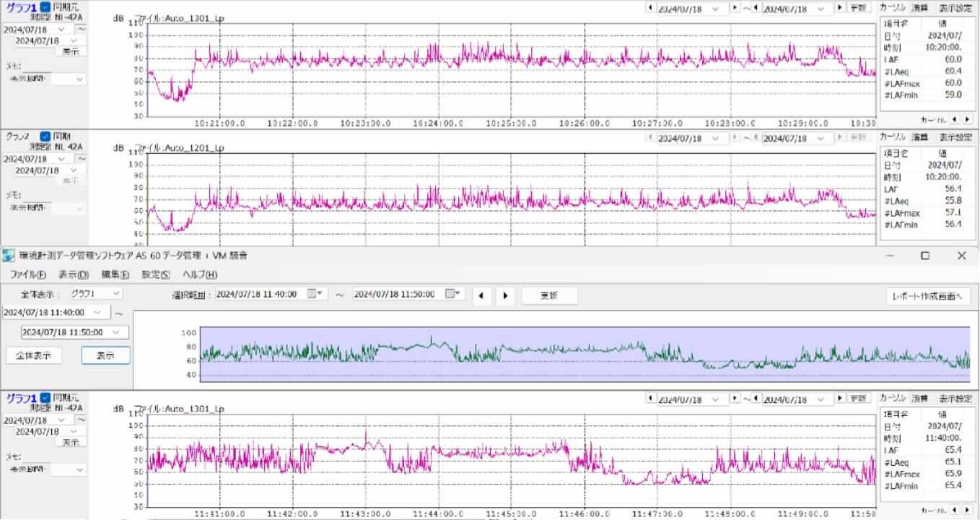Image resolution: width=980 pixels, height=520 pixels.
Task: Toggle 同期元 checkbox in top 10:20 Graph1 panel
Action: click(x=45, y=6)
